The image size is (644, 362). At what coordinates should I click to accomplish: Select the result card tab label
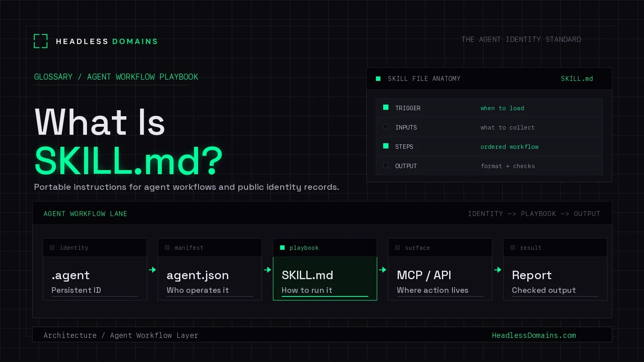(x=530, y=248)
